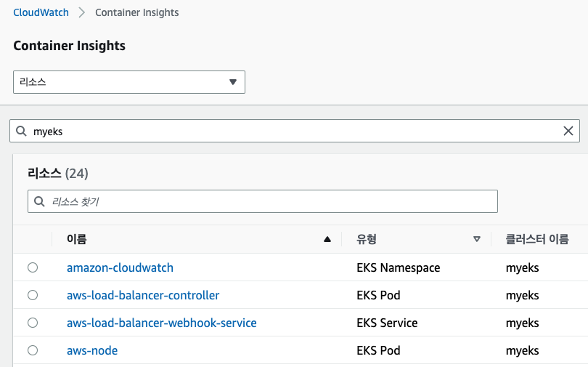
Task: Click the 유형 column header
Action: click(x=367, y=239)
